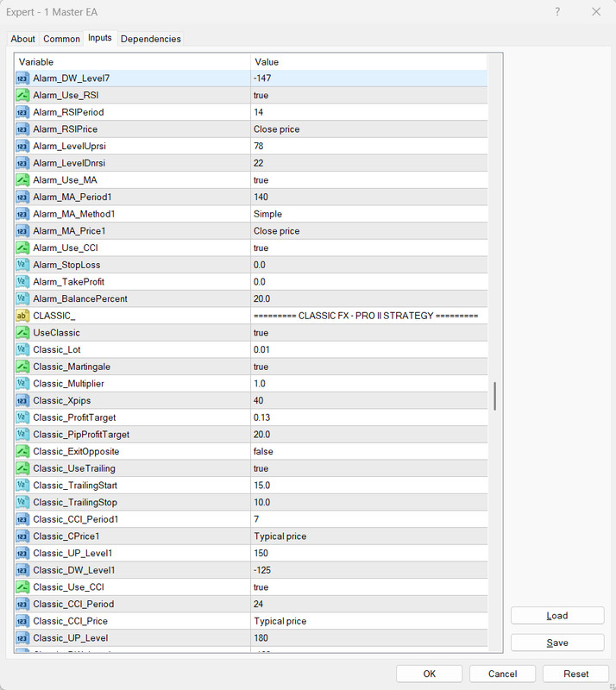Screen dimensions: 616x690
Task: Click the boolean icon beside Alarm_Use_CCI
Action: 22,248
